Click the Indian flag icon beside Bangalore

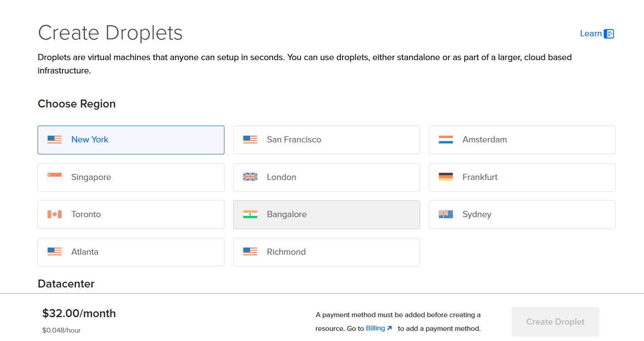tap(250, 215)
